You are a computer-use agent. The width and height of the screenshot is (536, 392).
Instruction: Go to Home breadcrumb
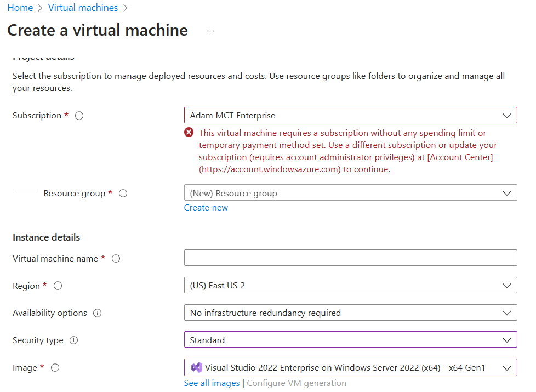[x=20, y=8]
